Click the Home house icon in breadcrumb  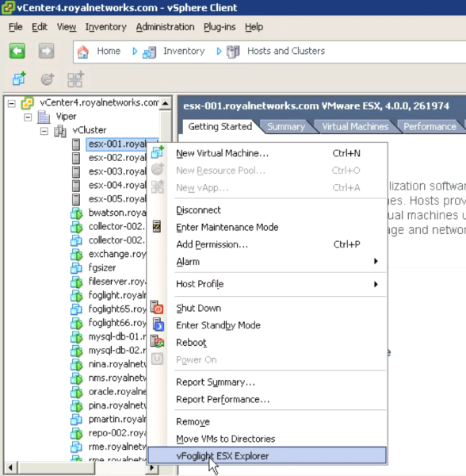(x=82, y=52)
